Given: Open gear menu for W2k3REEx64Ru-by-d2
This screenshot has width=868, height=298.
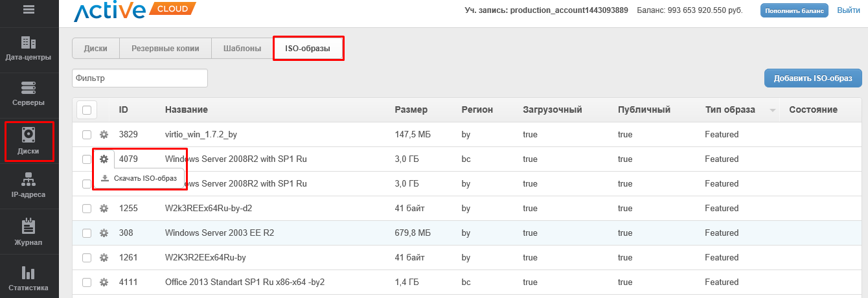Looking at the screenshot, I should (x=104, y=209).
